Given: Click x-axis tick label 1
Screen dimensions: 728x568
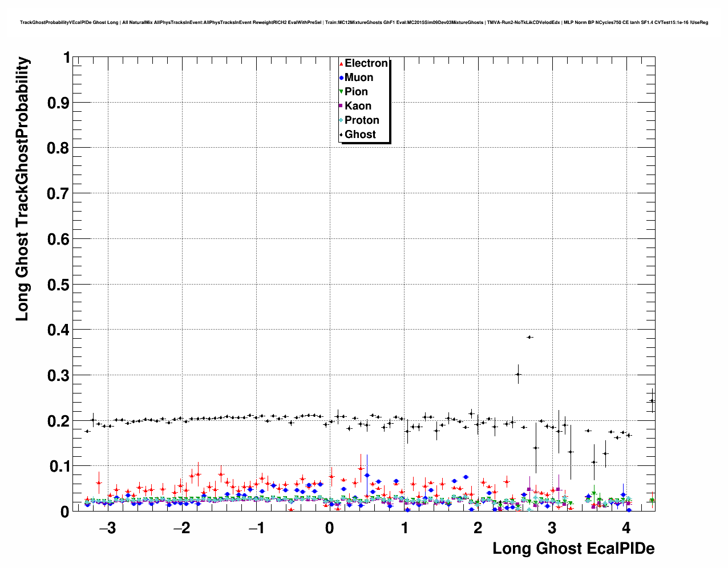Looking at the screenshot, I should [405, 528].
